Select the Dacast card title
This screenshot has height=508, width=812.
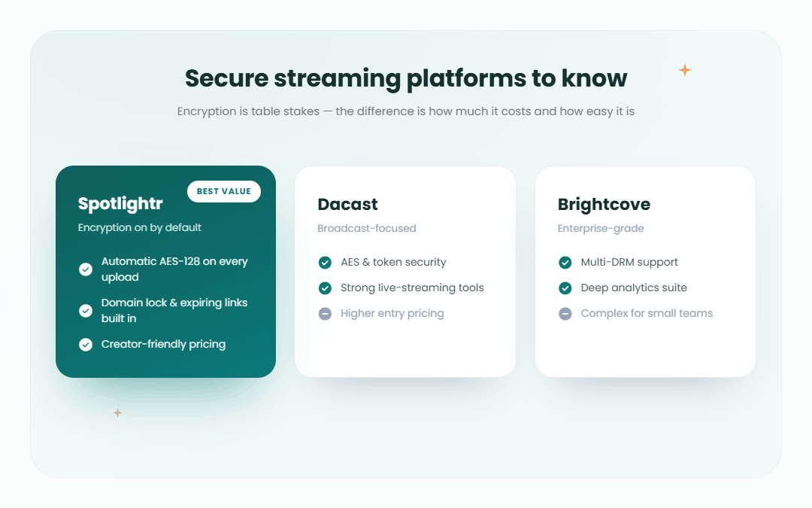tap(347, 204)
